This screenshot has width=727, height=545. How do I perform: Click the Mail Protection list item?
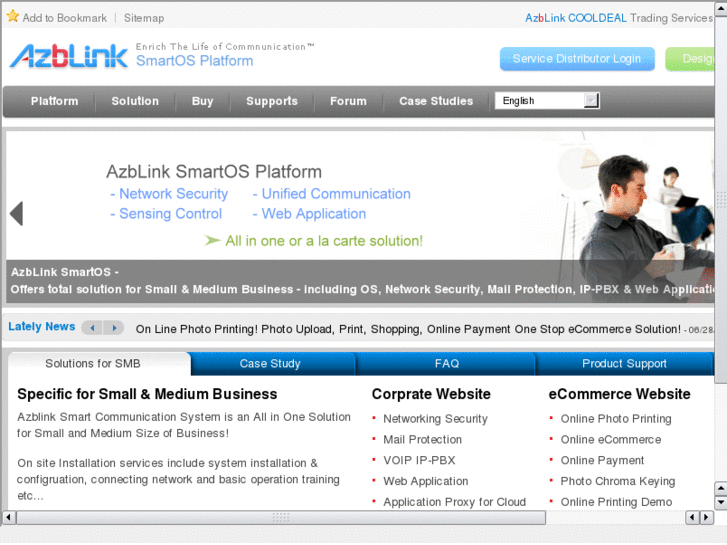click(422, 439)
